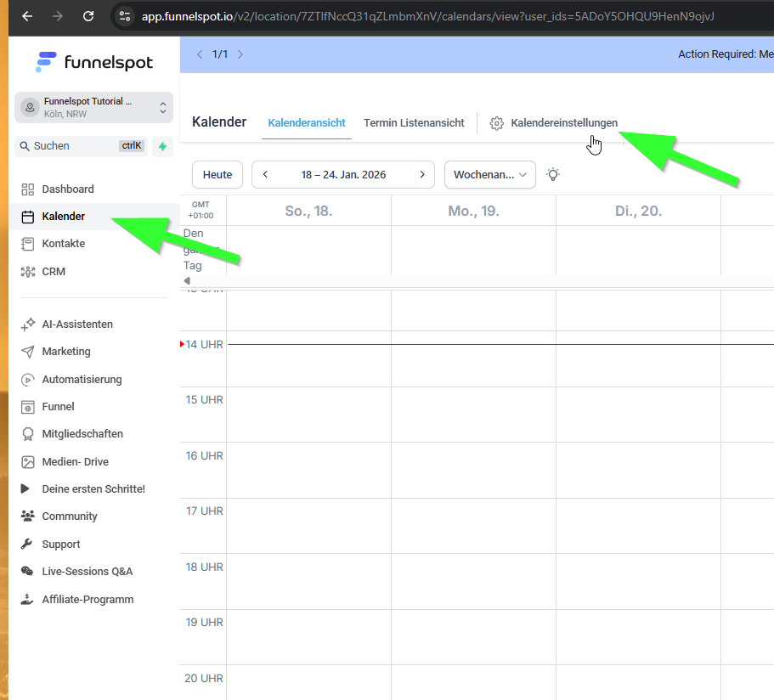The width and height of the screenshot is (774, 700).
Task: Click the Kontakte address book icon
Action: point(28,244)
